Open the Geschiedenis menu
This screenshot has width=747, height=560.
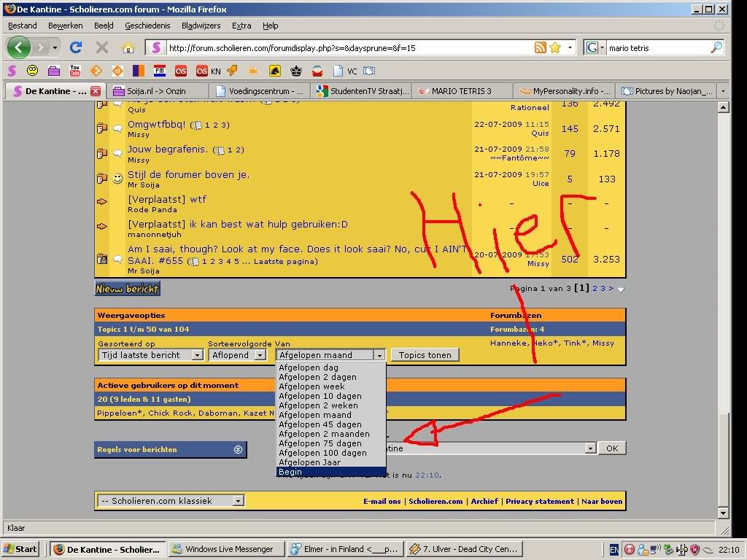(x=147, y=26)
